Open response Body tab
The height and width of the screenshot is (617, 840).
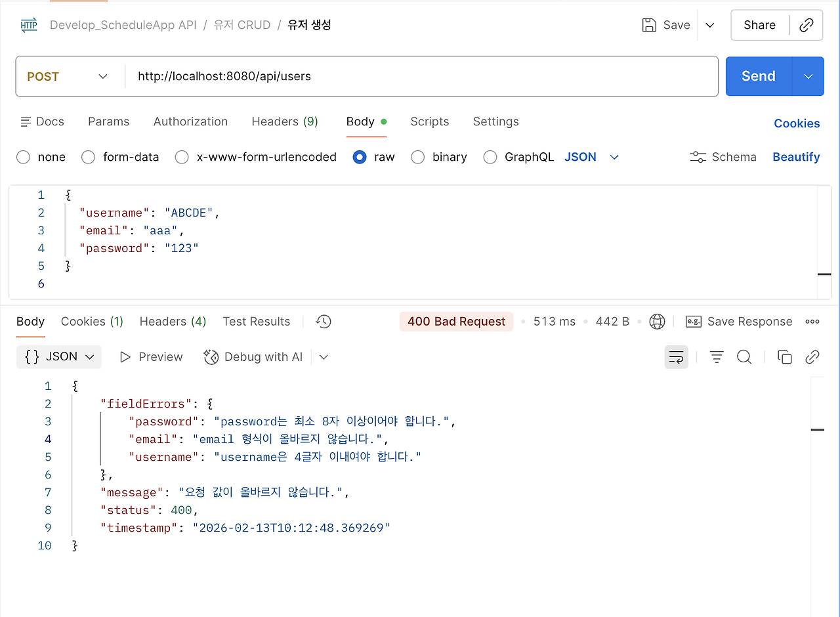click(30, 322)
